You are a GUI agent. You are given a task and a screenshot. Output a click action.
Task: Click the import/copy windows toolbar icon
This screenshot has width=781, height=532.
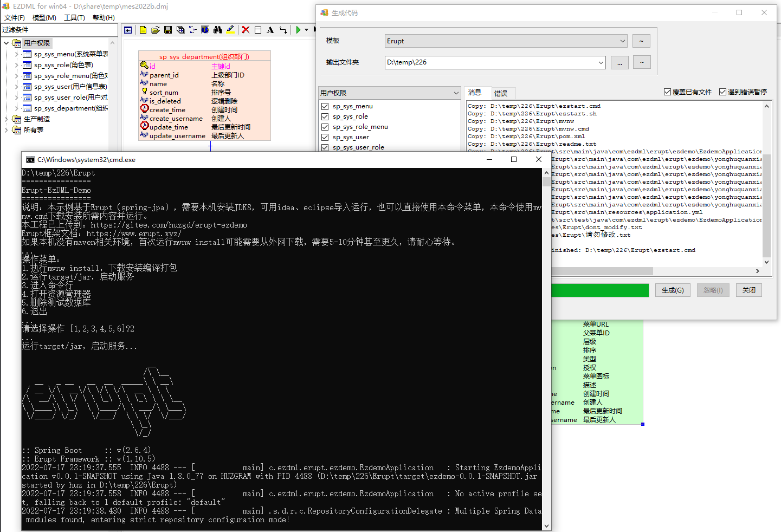pos(180,30)
